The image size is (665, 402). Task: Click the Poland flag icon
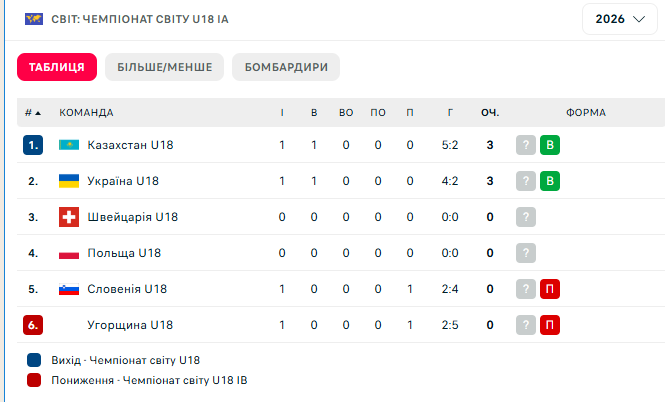click(69, 253)
